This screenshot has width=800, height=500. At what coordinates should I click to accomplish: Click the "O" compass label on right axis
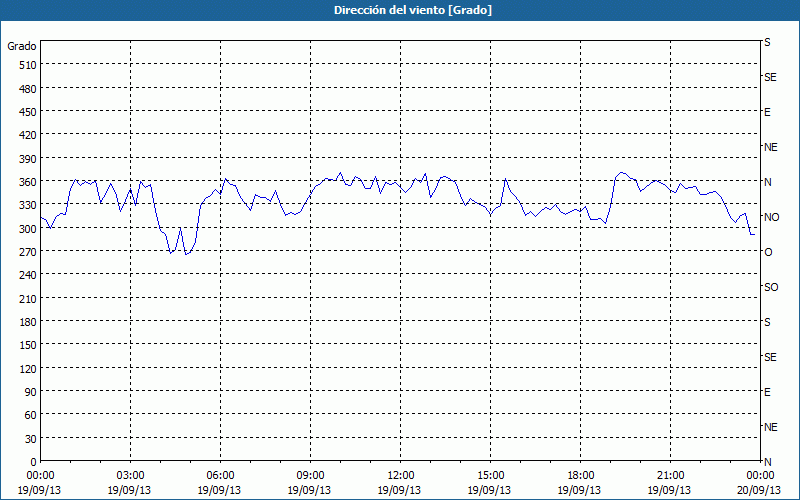pyautogui.click(x=768, y=252)
